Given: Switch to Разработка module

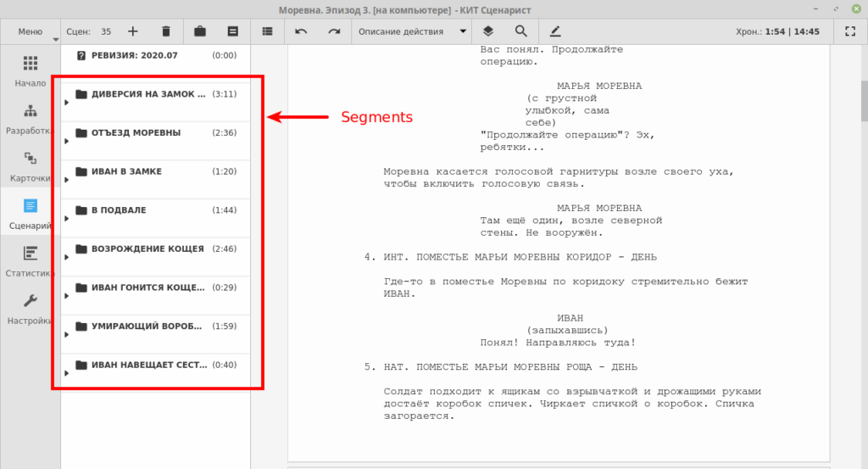Looking at the screenshot, I should pos(31,119).
